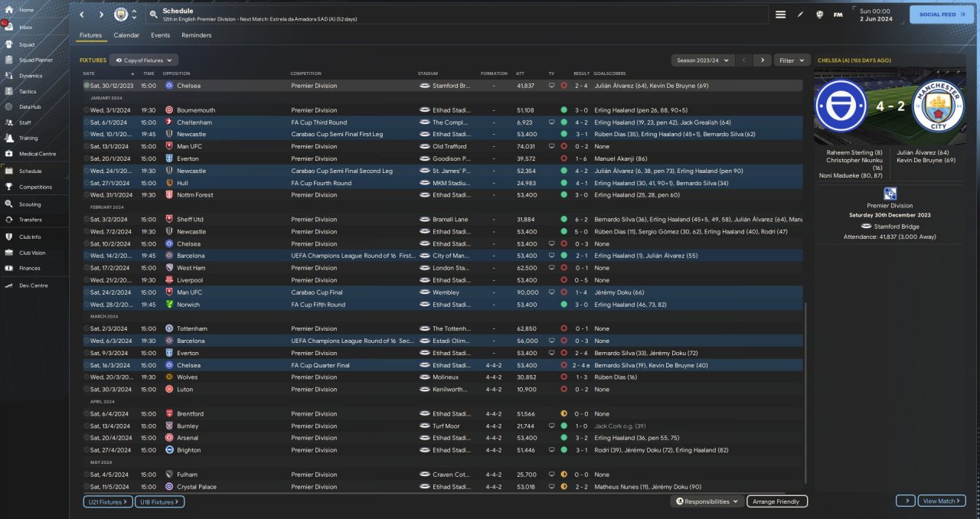This screenshot has height=519, width=980.
Task: Click Luton in the fixtures list
Action: (185, 390)
